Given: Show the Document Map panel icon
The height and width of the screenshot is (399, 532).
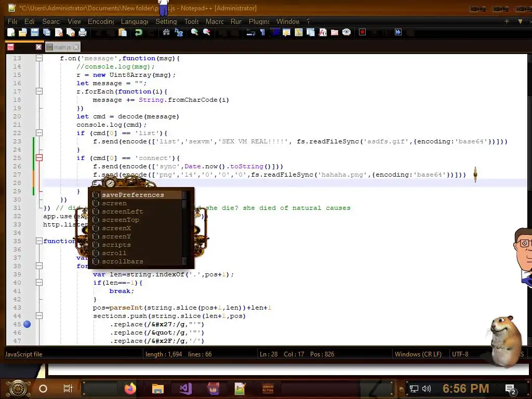Looking at the screenshot, I should pos(299,32).
